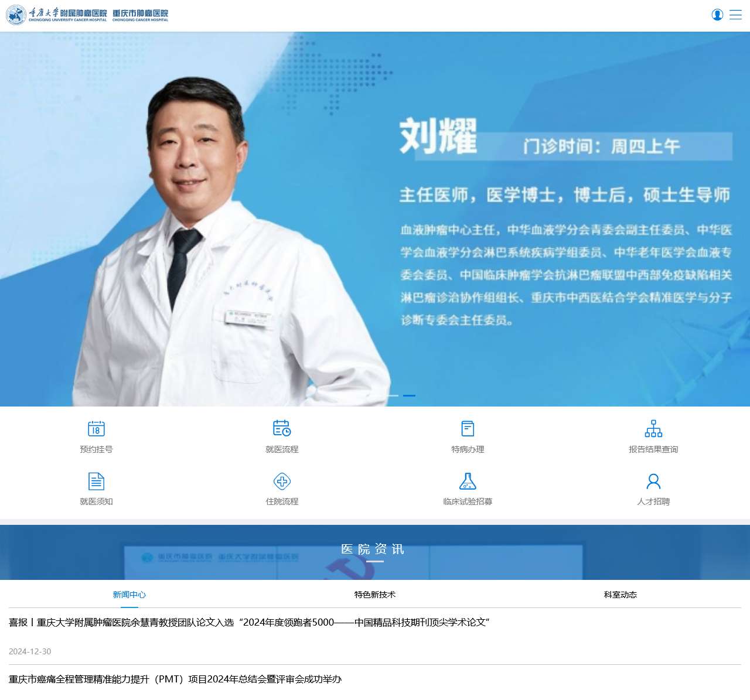Open the 报告结果查询 link
The image size is (750, 700).
pos(653,449)
